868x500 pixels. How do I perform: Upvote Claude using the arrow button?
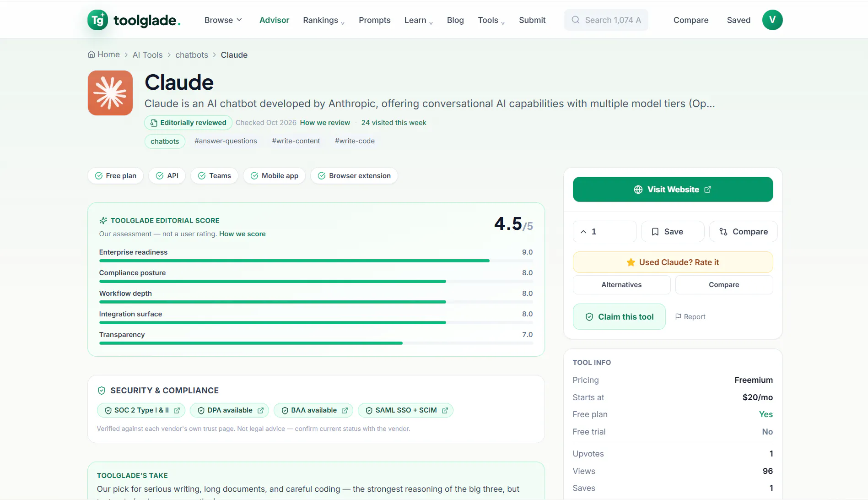tap(604, 232)
